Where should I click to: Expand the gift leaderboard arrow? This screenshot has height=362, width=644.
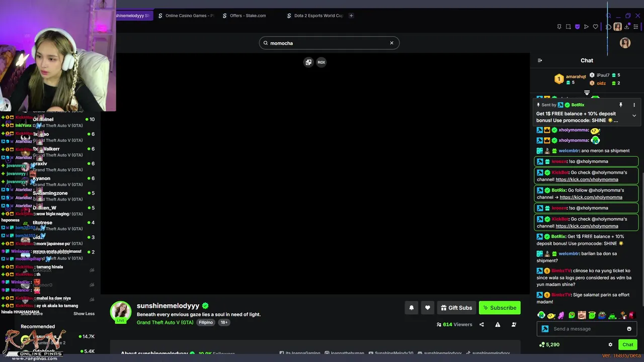pos(587,93)
